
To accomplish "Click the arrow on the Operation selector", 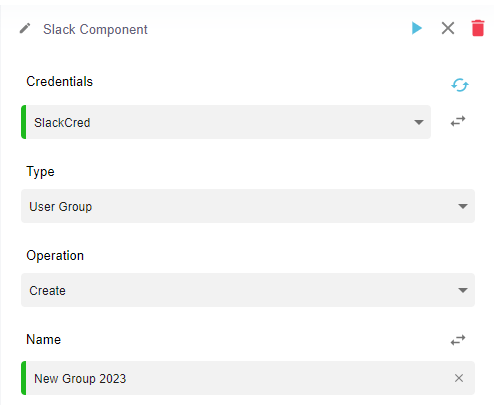I will 463,290.
